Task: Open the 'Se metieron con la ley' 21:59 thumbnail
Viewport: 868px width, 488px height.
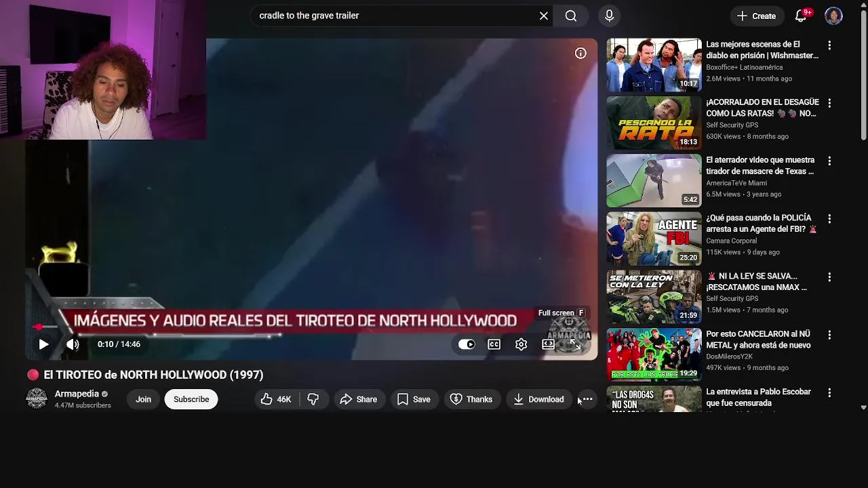Action: point(654,297)
